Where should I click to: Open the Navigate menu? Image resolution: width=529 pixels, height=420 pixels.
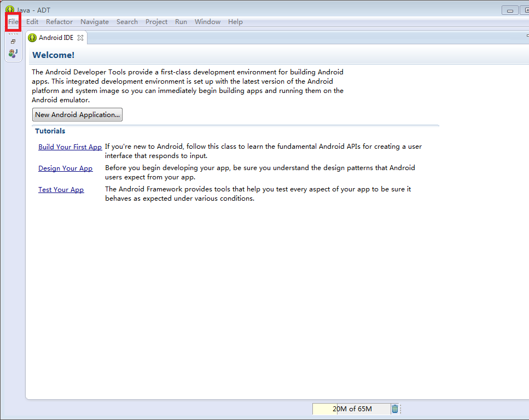95,21
